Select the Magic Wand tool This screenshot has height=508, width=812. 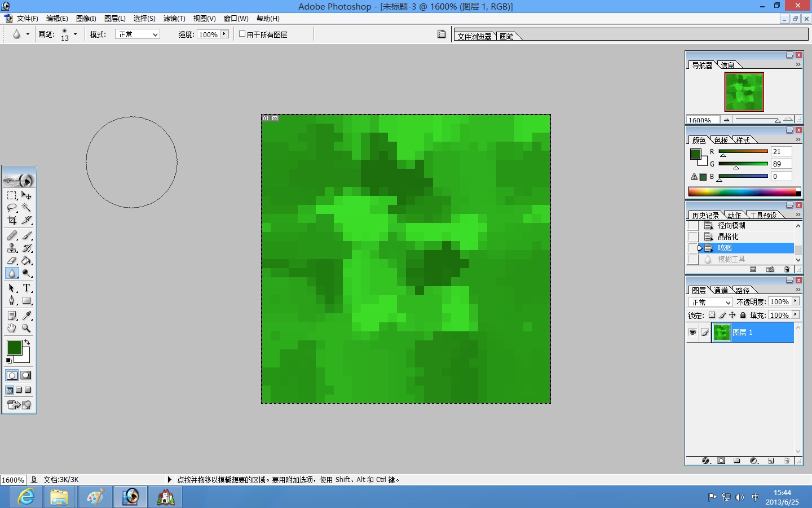click(x=27, y=208)
